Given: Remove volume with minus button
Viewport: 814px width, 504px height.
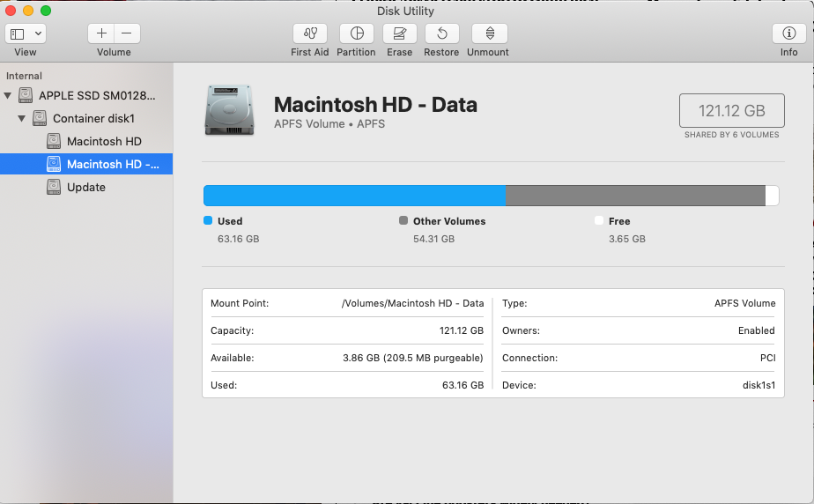Looking at the screenshot, I should coord(127,33).
